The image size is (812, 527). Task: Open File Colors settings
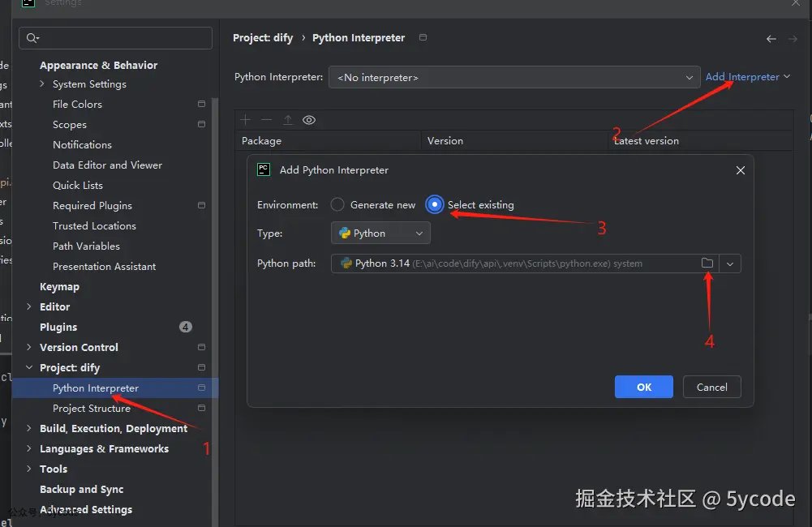(77, 104)
